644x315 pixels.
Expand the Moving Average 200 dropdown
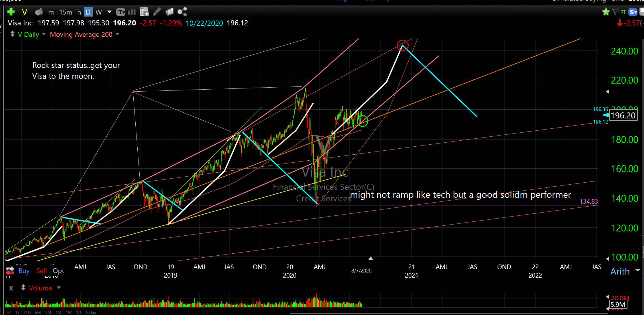tap(117, 34)
